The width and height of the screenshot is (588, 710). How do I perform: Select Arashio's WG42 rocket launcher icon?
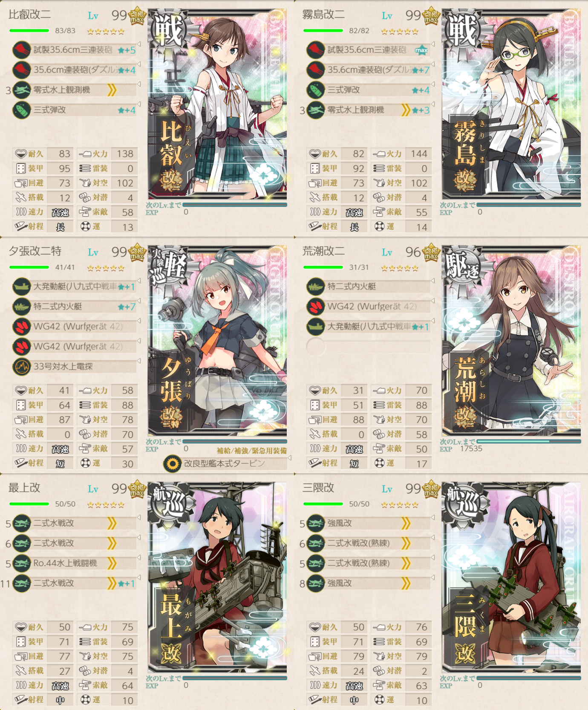click(315, 306)
